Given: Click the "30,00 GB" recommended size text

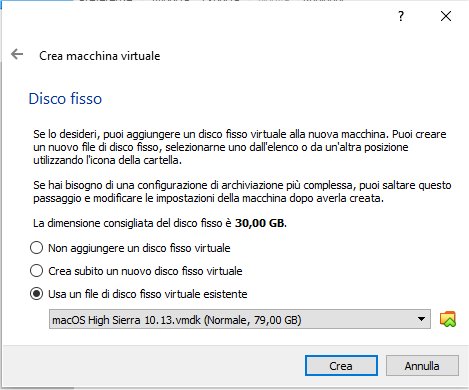Looking at the screenshot, I should point(260,223).
